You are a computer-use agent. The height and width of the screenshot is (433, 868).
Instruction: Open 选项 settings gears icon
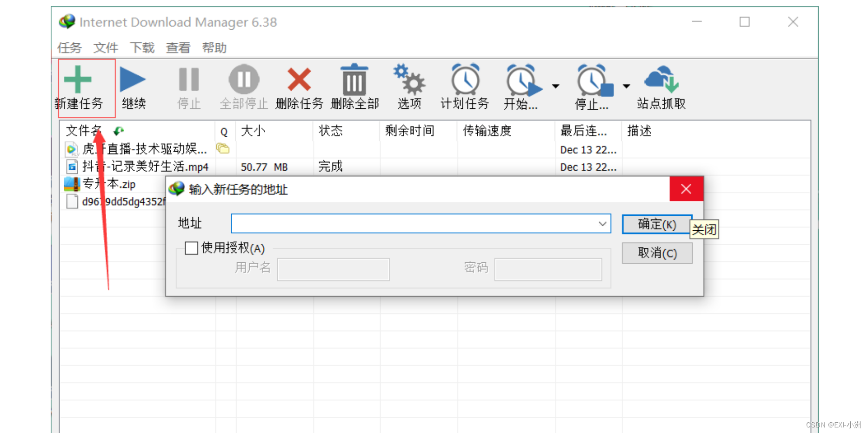click(409, 79)
